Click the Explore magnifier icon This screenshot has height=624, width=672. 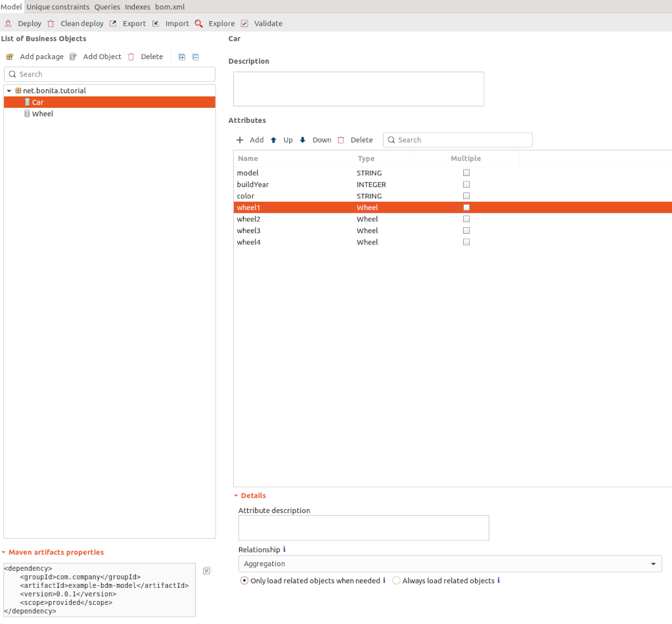[198, 24]
